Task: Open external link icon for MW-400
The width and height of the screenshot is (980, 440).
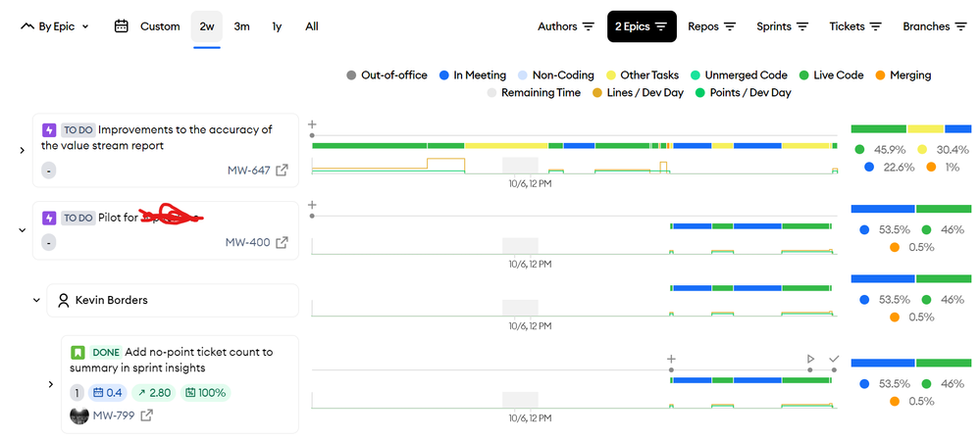Action: tap(282, 242)
